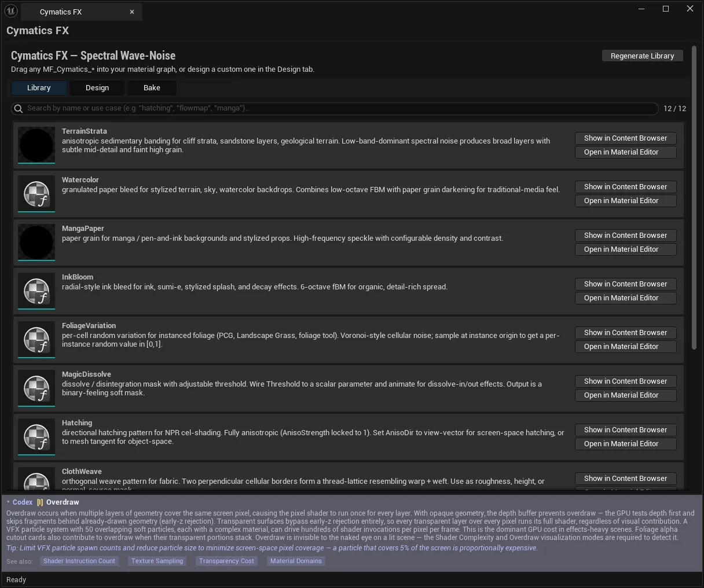Viewport: 704px width, 588px height.
Task: Open InkBloom in Material Editor
Action: (626, 298)
